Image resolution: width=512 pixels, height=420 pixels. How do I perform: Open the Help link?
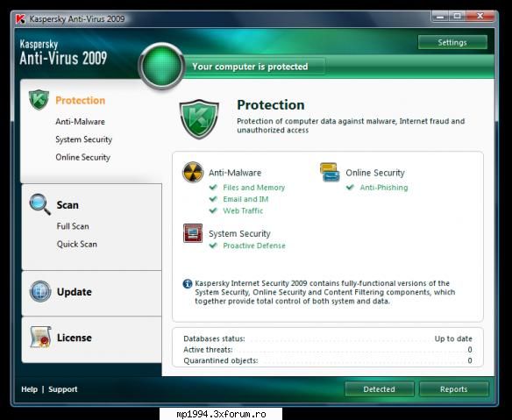[30, 389]
